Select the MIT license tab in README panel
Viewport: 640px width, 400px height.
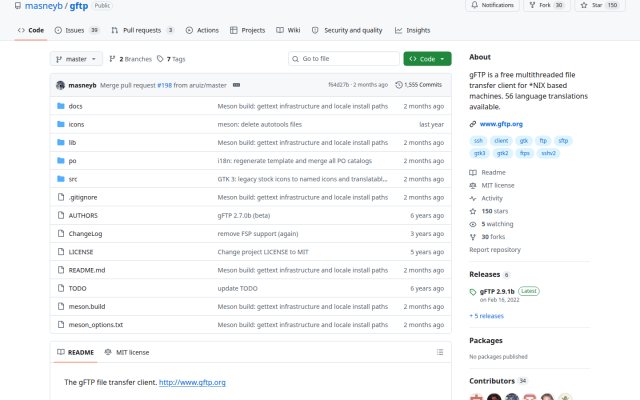[x=127, y=352]
